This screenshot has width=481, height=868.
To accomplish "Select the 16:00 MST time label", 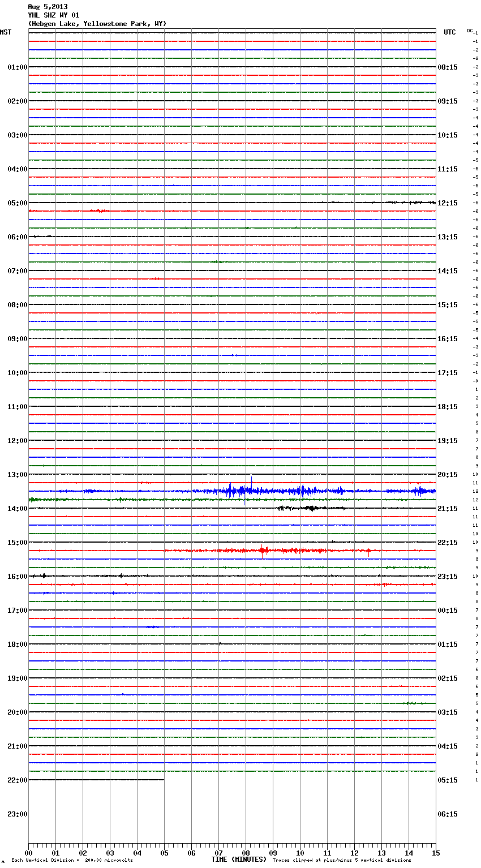I will [18, 577].
